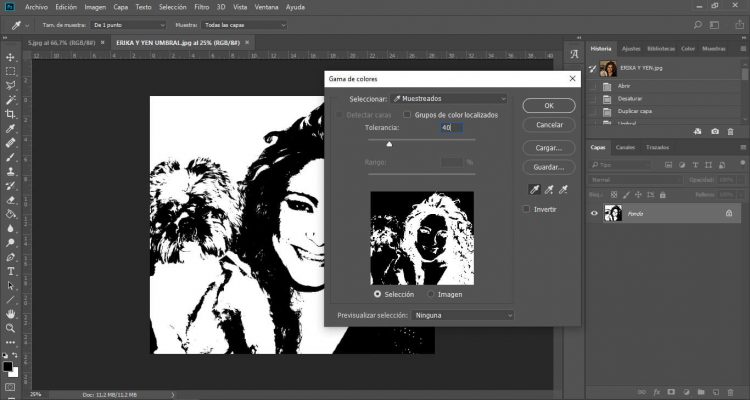This screenshot has width=750, height=400.
Task: Click the foreground color swatch
Action: tap(8, 367)
